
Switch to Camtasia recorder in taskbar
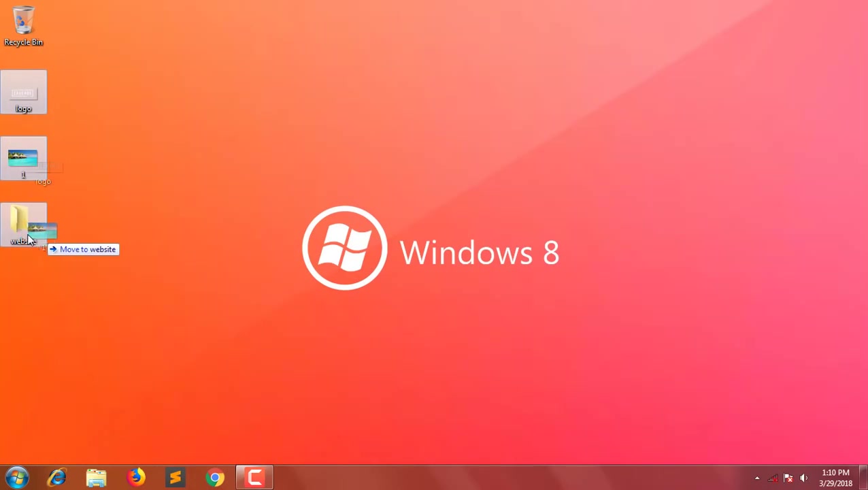(x=254, y=478)
